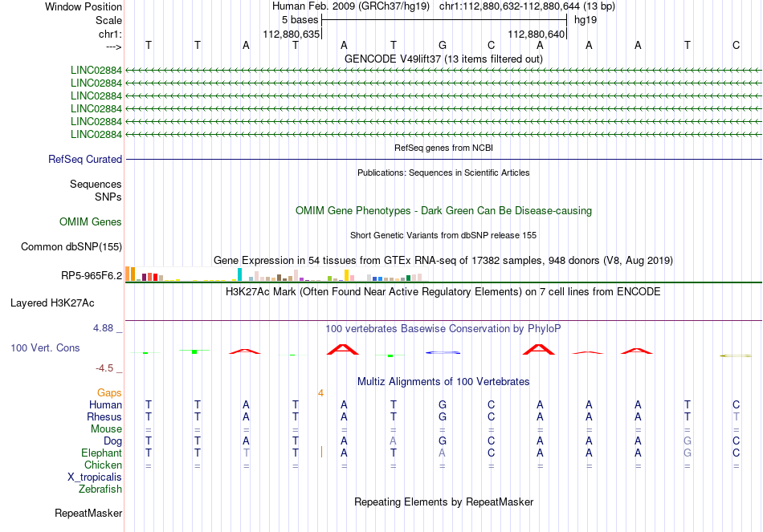The width and height of the screenshot is (763, 532).
Task: Click the orange insertion bar in Elephant row
Action: click(x=321, y=453)
